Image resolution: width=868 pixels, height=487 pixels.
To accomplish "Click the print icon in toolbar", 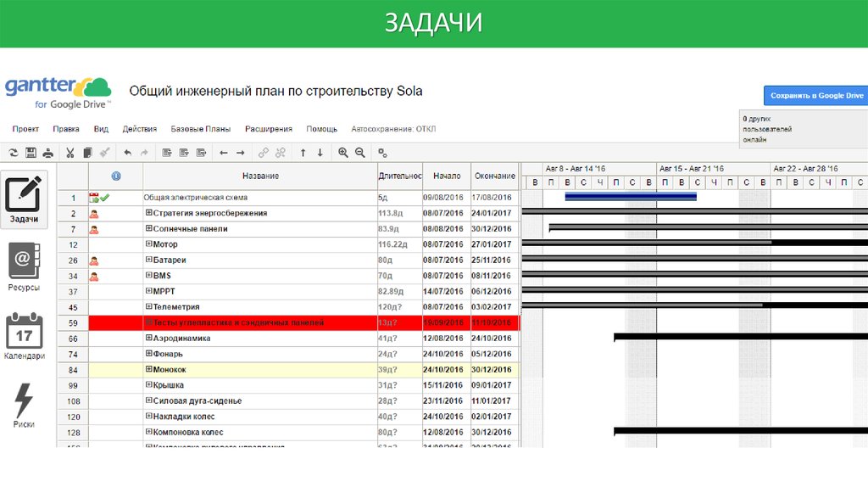I will pos(48,153).
